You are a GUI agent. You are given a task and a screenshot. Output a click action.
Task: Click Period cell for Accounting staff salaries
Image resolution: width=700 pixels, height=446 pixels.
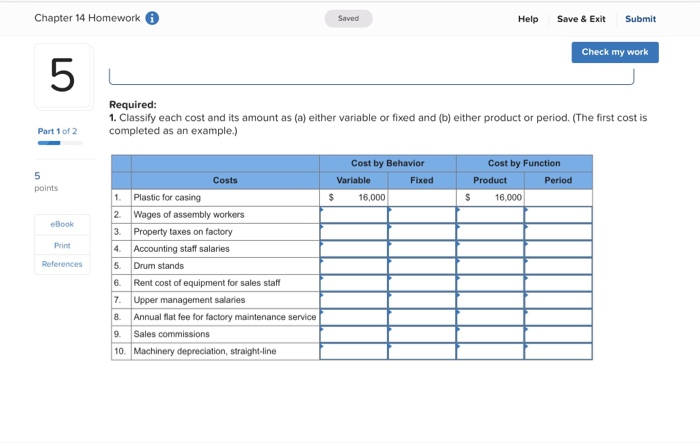558,249
